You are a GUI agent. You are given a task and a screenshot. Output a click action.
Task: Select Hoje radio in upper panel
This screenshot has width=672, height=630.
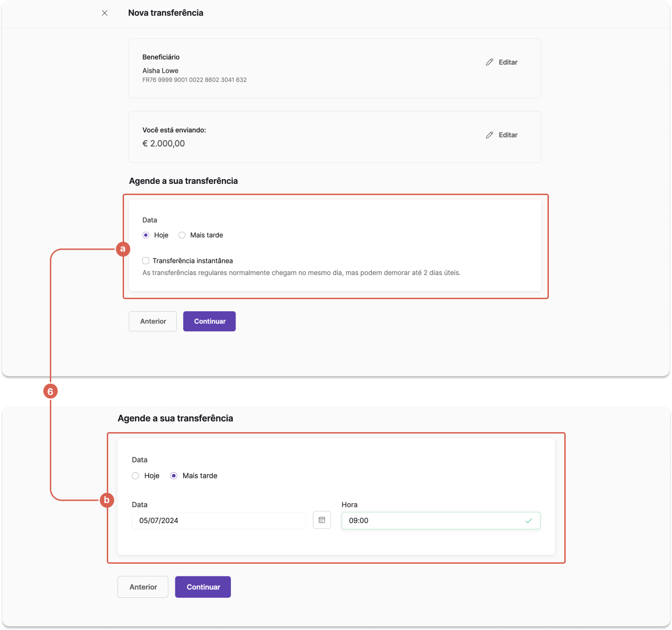pos(146,235)
